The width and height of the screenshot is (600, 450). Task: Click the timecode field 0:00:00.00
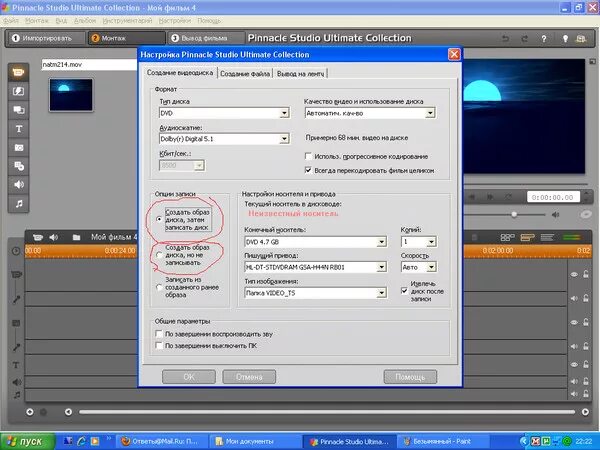pyautogui.click(x=553, y=197)
